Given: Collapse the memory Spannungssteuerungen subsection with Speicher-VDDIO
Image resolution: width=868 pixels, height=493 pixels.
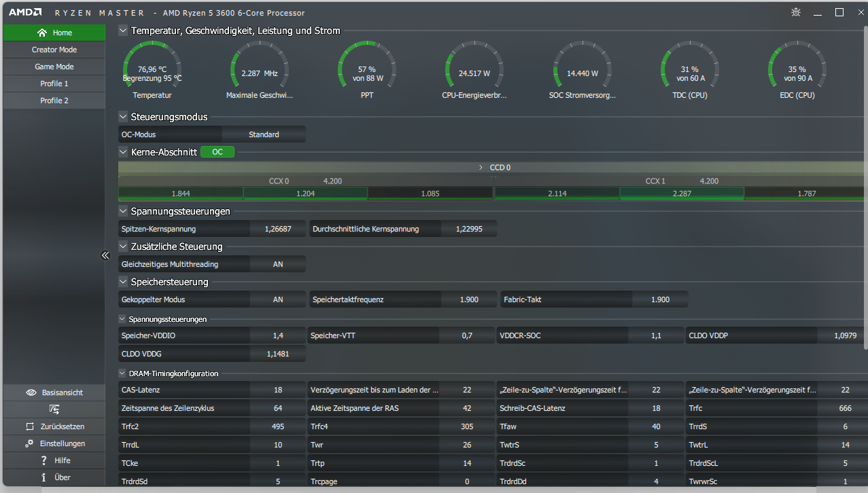Looking at the screenshot, I should coord(122,319).
